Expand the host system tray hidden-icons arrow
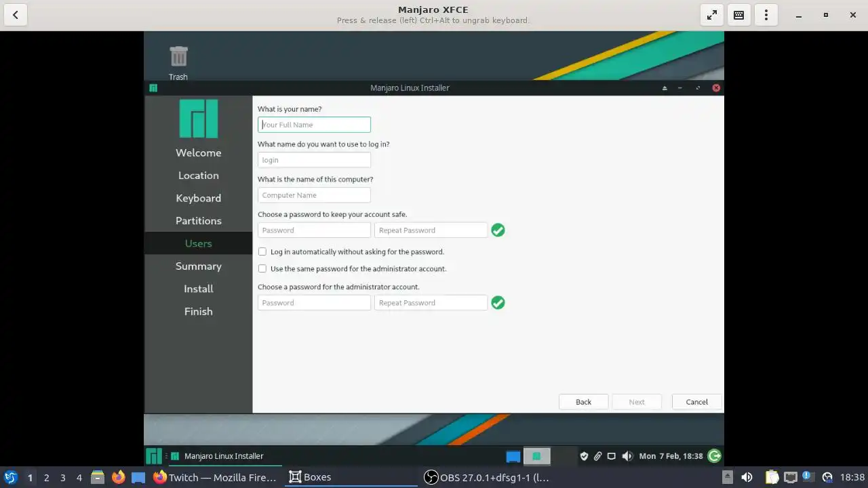This screenshot has width=868, height=488. pyautogui.click(x=727, y=477)
